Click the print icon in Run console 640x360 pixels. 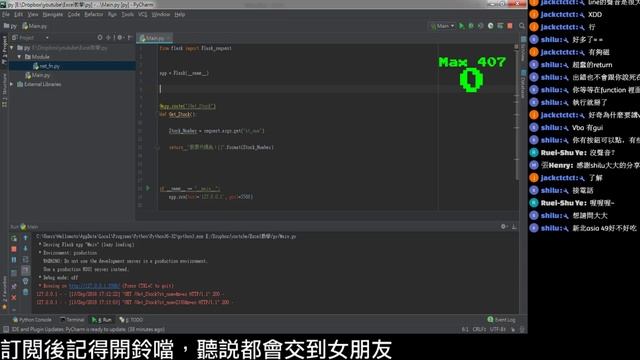point(25,281)
